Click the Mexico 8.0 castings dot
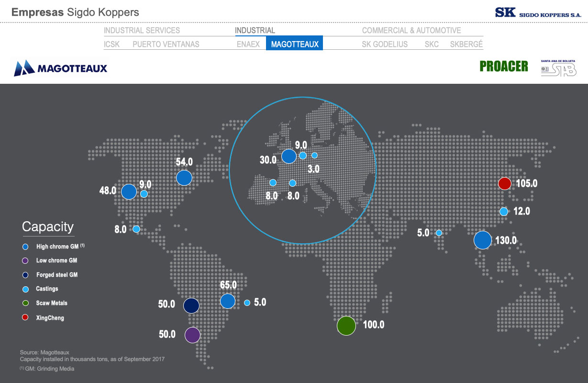 point(136,229)
